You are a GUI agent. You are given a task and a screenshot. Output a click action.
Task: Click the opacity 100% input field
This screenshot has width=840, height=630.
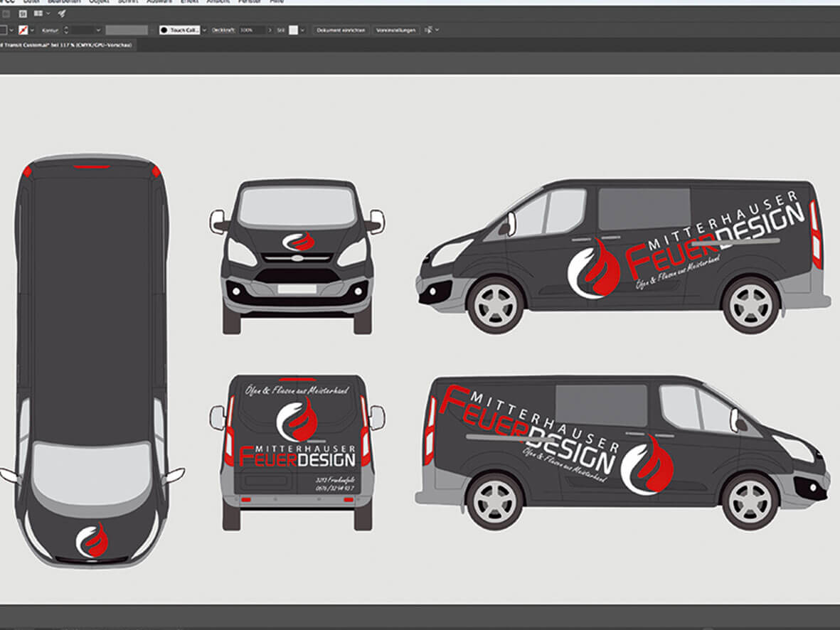tap(252, 31)
